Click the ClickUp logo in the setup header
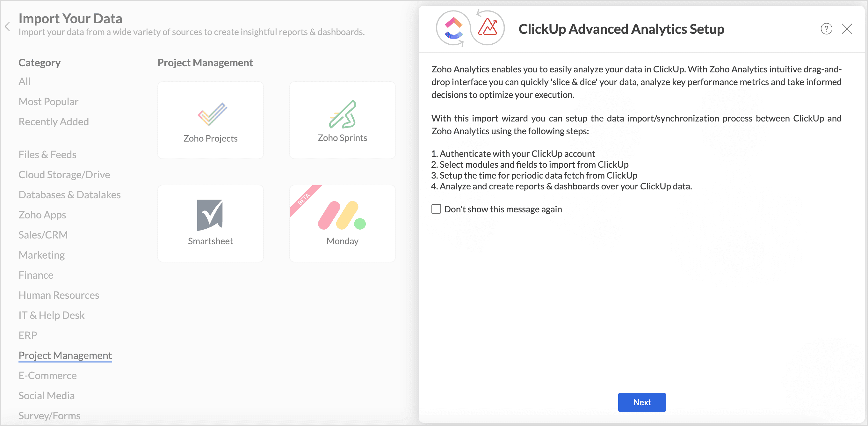868x426 pixels. click(x=453, y=28)
